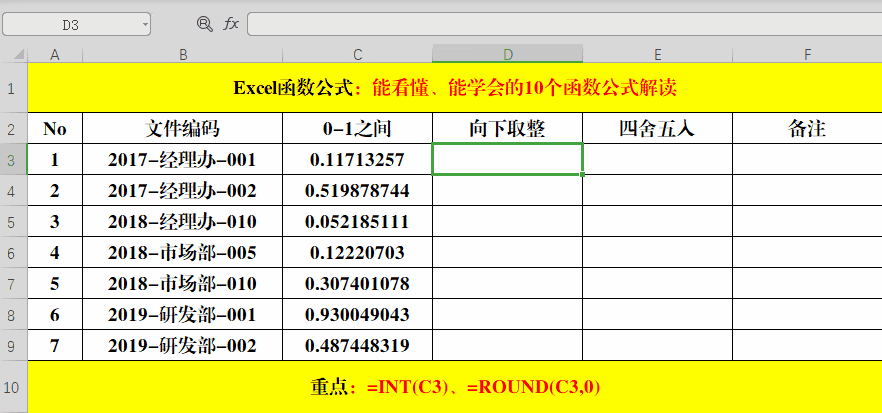Image resolution: width=882 pixels, height=413 pixels.
Task: Click empty cell E9 in row 7 data
Action: pos(658,345)
